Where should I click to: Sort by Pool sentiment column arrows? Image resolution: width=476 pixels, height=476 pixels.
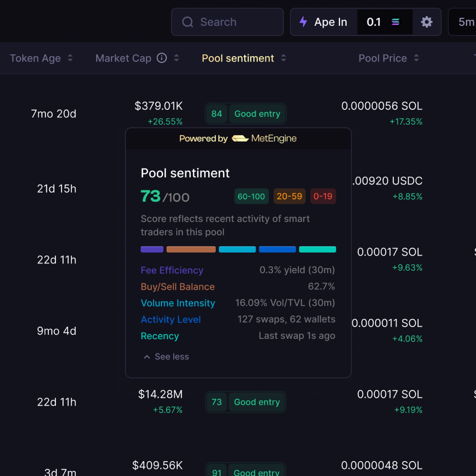coord(283,58)
